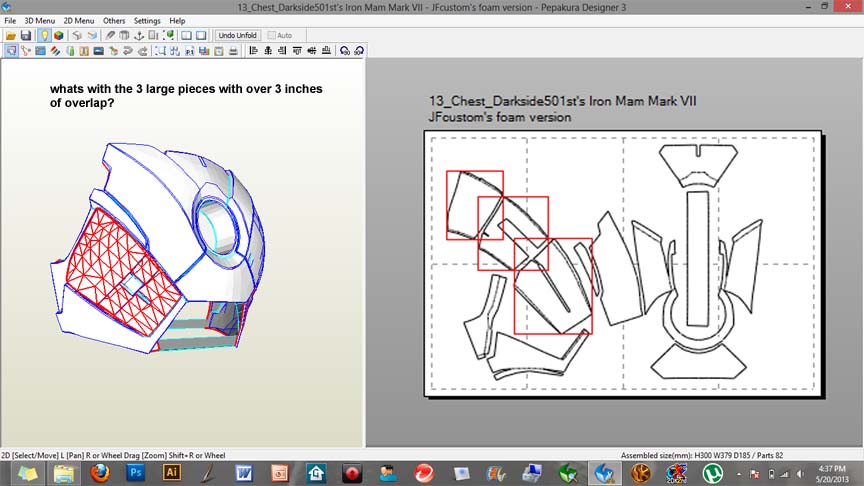This screenshot has width=864, height=486.
Task: Click the single-pane window layout icon
Action: click(201, 35)
